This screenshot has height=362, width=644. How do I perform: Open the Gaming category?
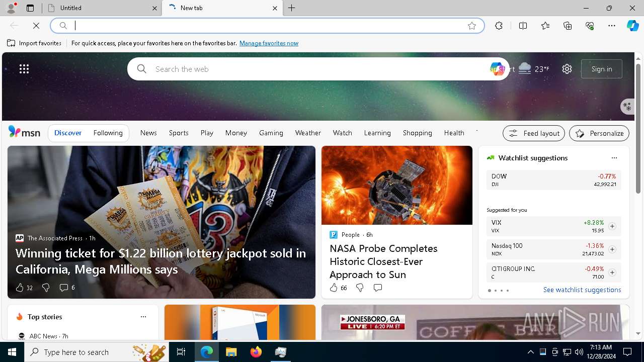(271, 133)
